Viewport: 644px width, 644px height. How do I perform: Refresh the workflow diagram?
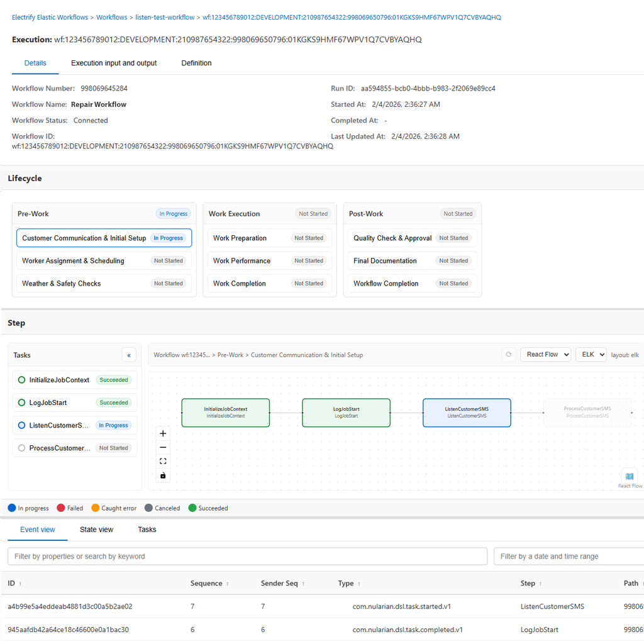[x=509, y=354]
